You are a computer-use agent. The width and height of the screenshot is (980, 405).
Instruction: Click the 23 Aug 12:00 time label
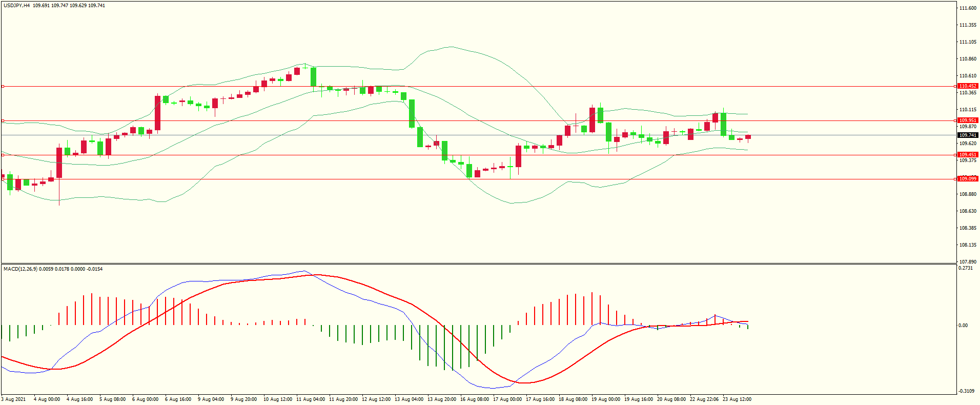click(737, 399)
